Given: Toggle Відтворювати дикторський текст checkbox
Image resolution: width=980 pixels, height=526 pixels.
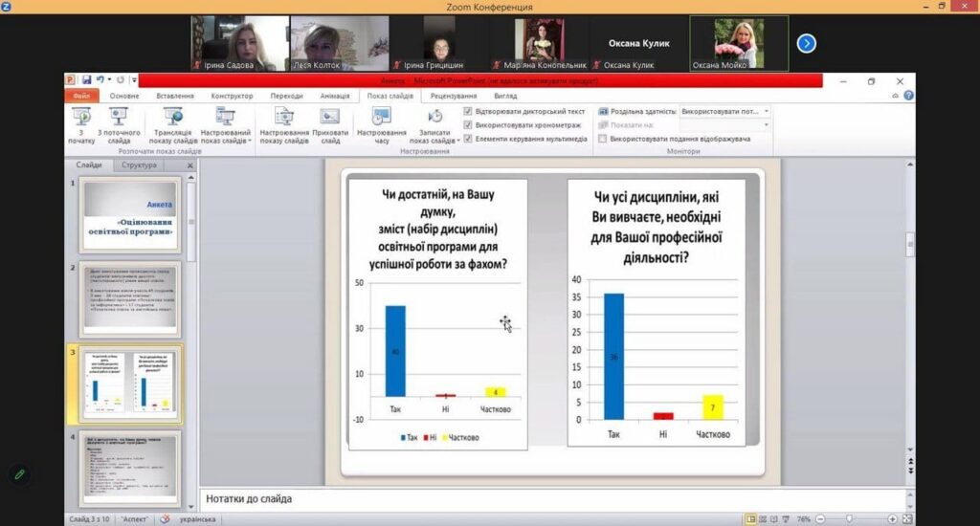Looking at the screenshot, I should tap(468, 111).
